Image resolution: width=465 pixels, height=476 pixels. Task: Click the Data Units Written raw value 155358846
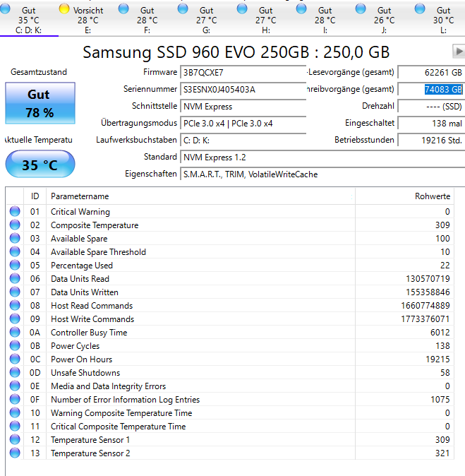428,292
